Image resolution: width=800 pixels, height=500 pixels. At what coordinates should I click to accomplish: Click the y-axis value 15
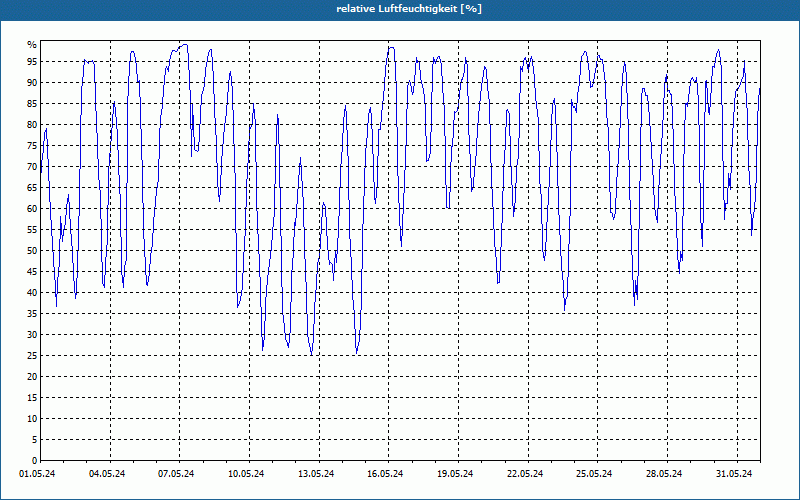32,397
